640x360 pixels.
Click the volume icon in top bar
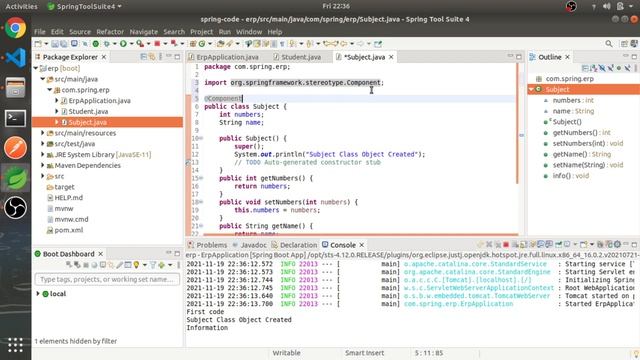[x=607, y=6]
